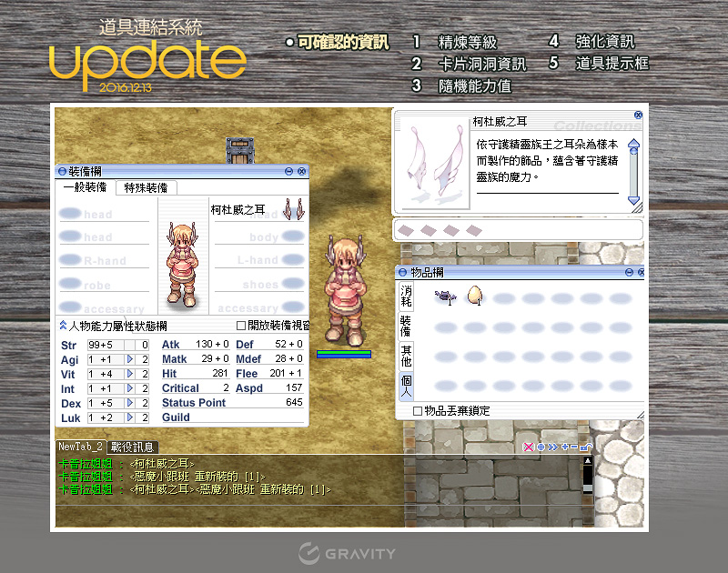Click the equipped 柯杜威之耳 headgear icon

tap(293, 209)
